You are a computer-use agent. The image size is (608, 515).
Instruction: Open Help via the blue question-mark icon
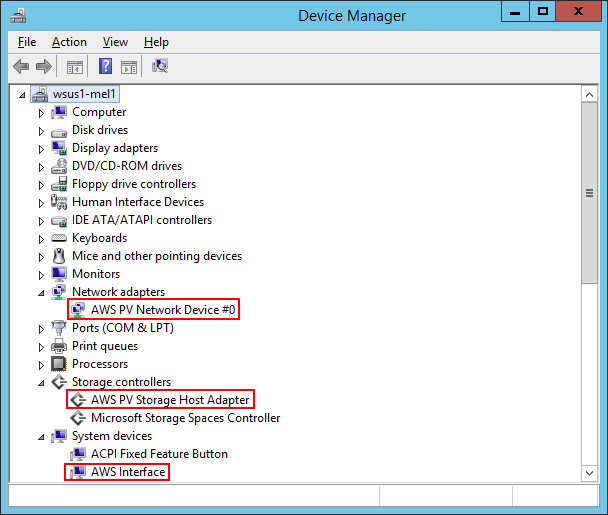tap(105, 66)
